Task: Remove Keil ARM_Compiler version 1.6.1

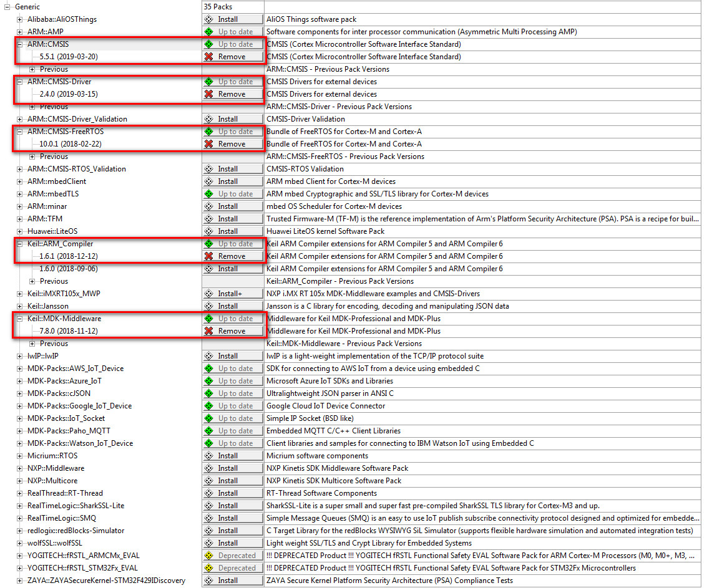Action: point(233,256)
